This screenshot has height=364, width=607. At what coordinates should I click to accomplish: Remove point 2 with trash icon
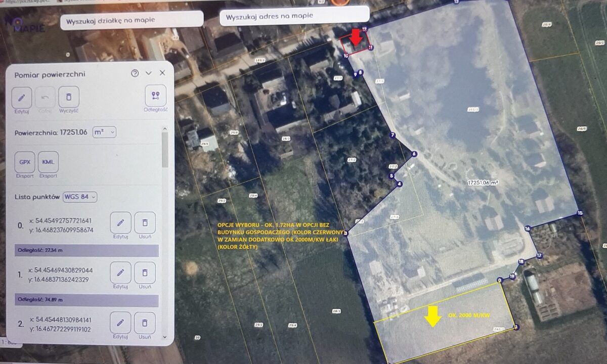145,323
